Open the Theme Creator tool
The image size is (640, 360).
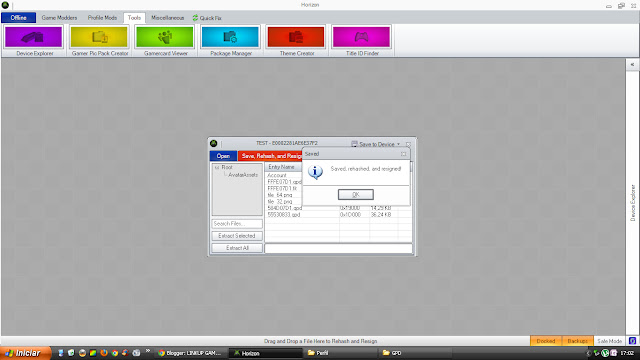[x=296, y=41]
